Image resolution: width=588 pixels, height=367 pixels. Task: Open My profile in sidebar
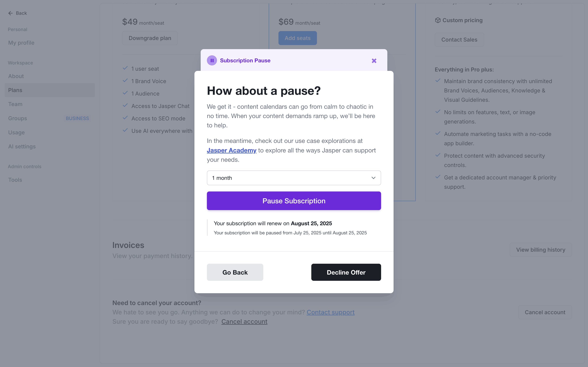coord(21,43)
